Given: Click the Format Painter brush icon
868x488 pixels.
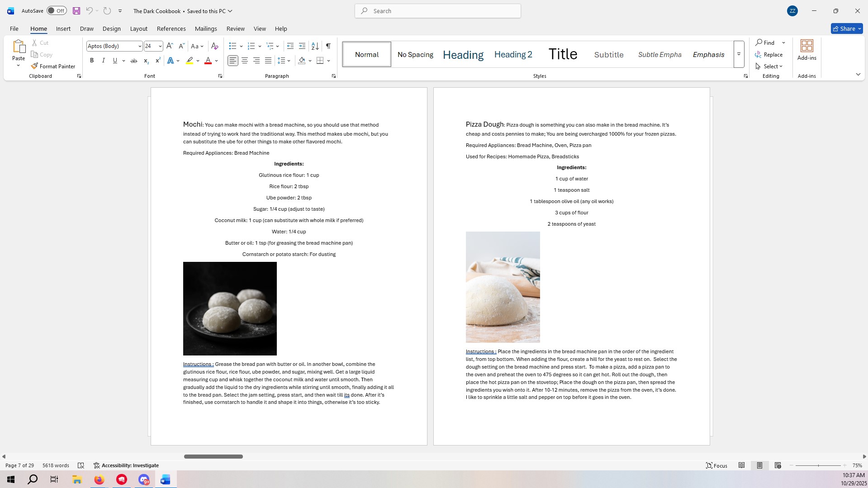Looking at the screenshot, I should (x=34, y=66).
